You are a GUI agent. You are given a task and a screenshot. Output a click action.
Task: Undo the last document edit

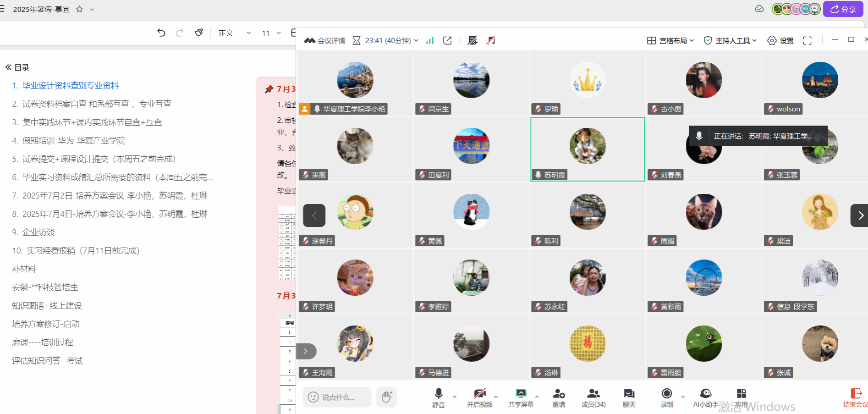pyautogui.click(x=161, y=33)
